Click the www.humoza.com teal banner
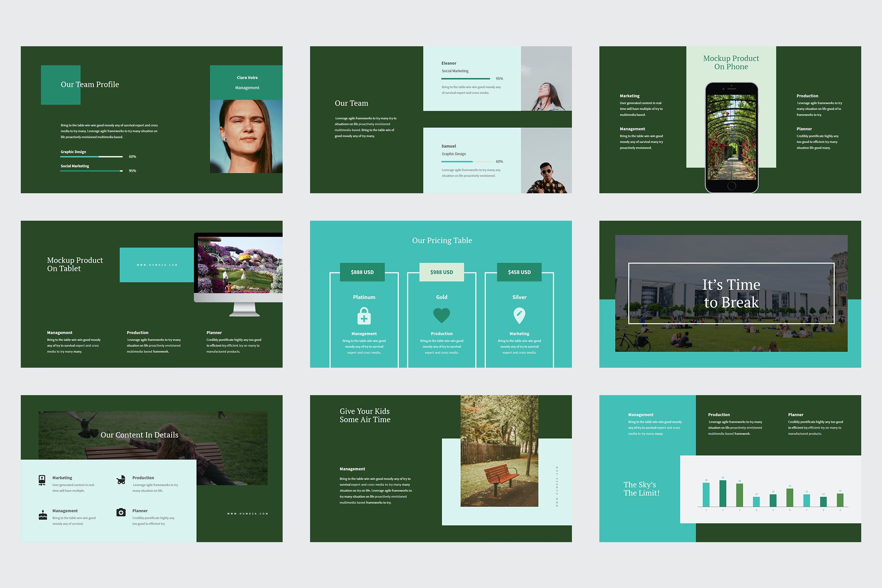 click(157, 265)
